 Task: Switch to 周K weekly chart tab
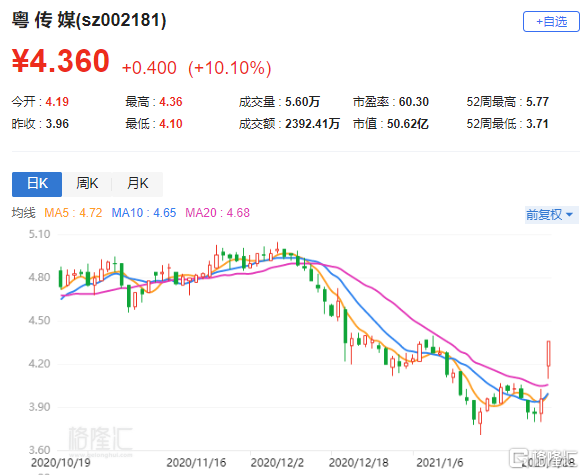pyautogui.click(x=87, y=184)
